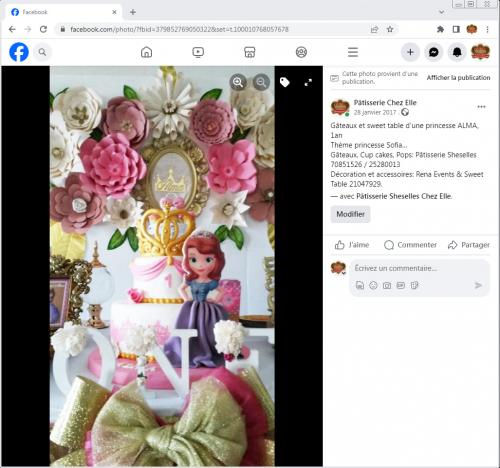Viewport: 500px width, 468px height.
Task: Insert an emoji in the comment
Action: pos(373,285)
